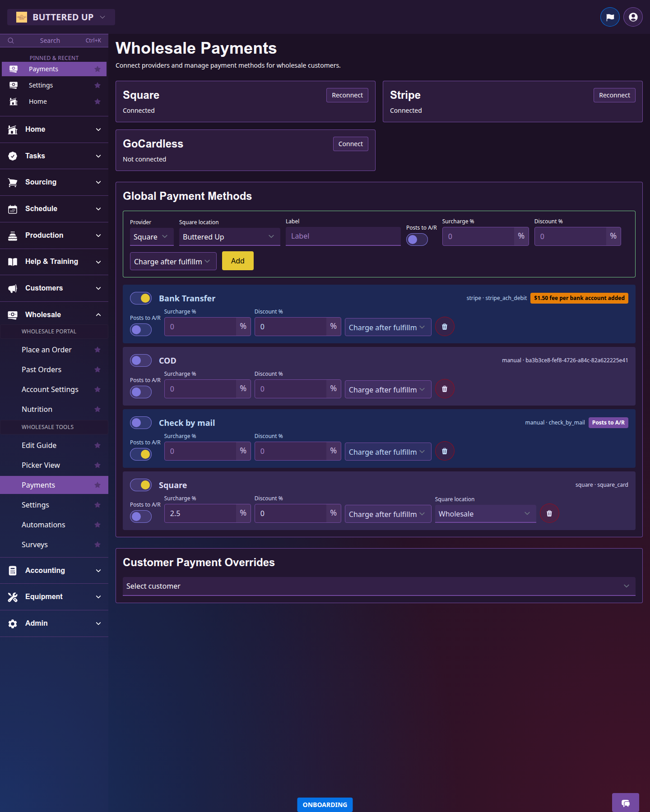The image size is (650, 812).
Task: Click the flag icon in top bar
Action: [610, 17]
